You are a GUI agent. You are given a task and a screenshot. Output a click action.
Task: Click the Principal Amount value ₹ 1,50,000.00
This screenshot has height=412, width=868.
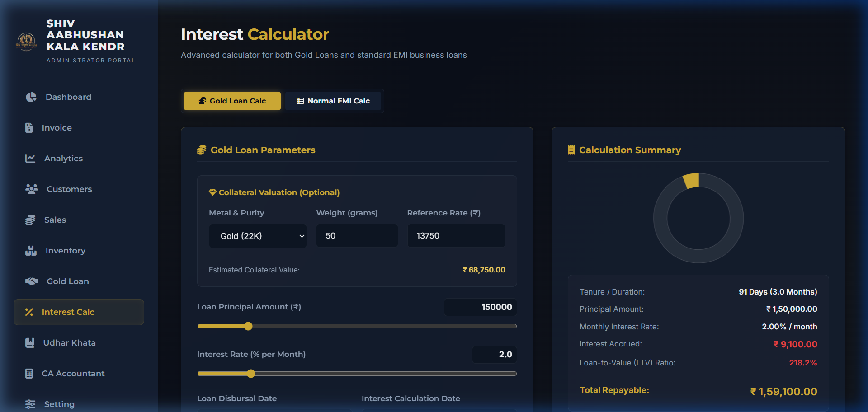point(791,309)
